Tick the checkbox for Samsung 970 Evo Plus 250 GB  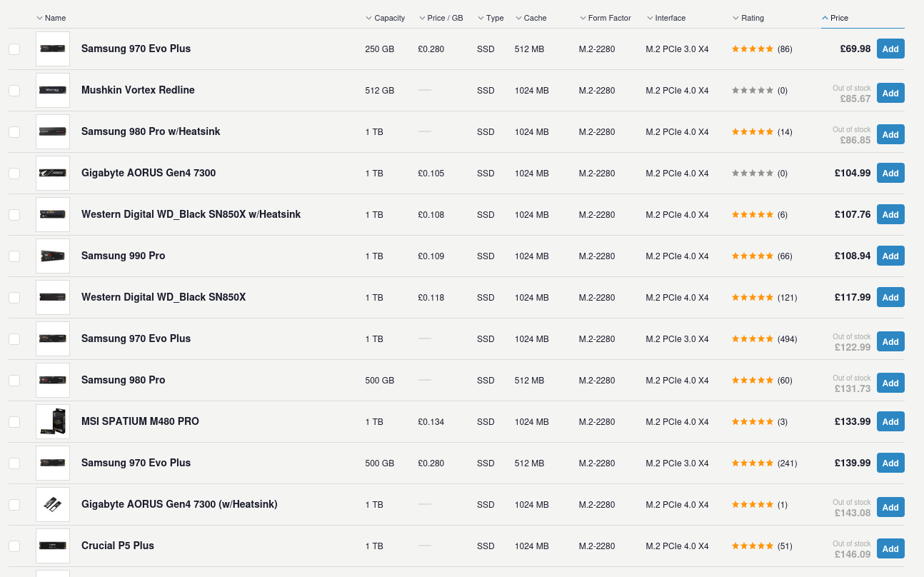14,49
